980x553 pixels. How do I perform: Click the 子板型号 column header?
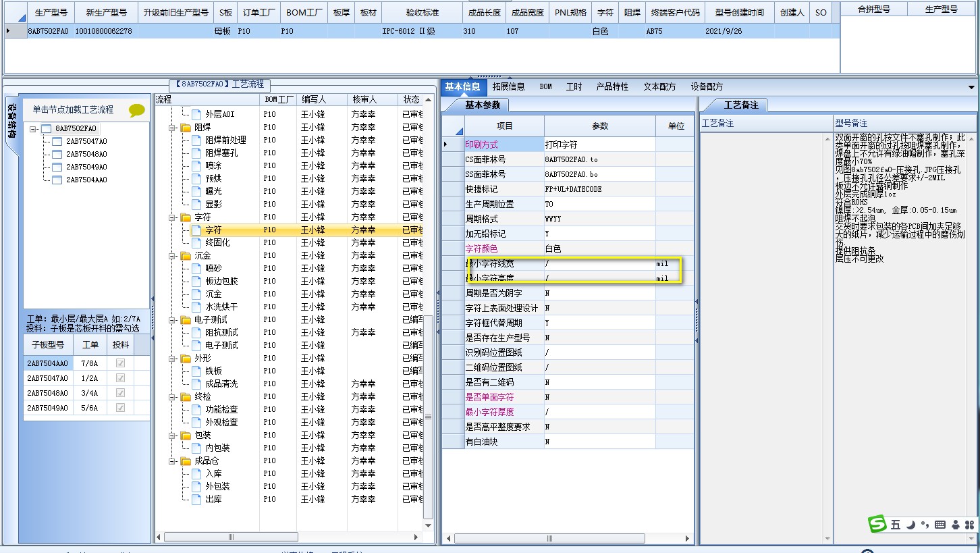tap(48, 344)
